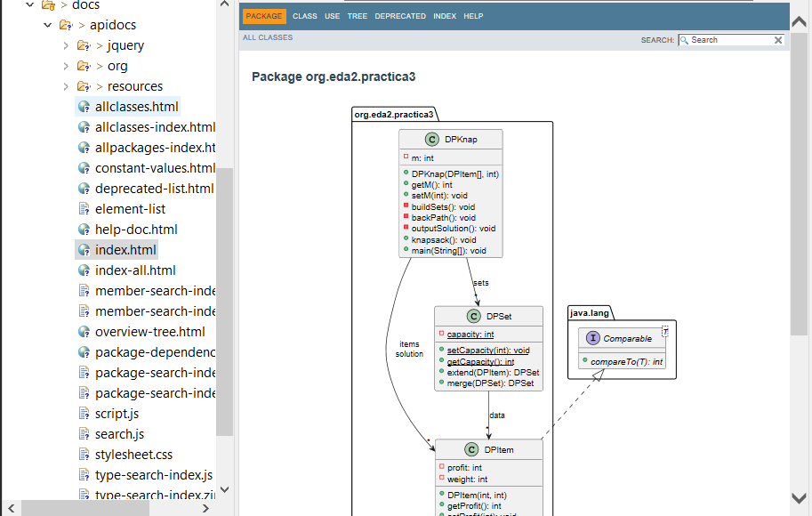This screenshot has width=812, height=516.
Task: Collapse the apidocs folder
Action: pyautogui.click(x=48, y=25)
